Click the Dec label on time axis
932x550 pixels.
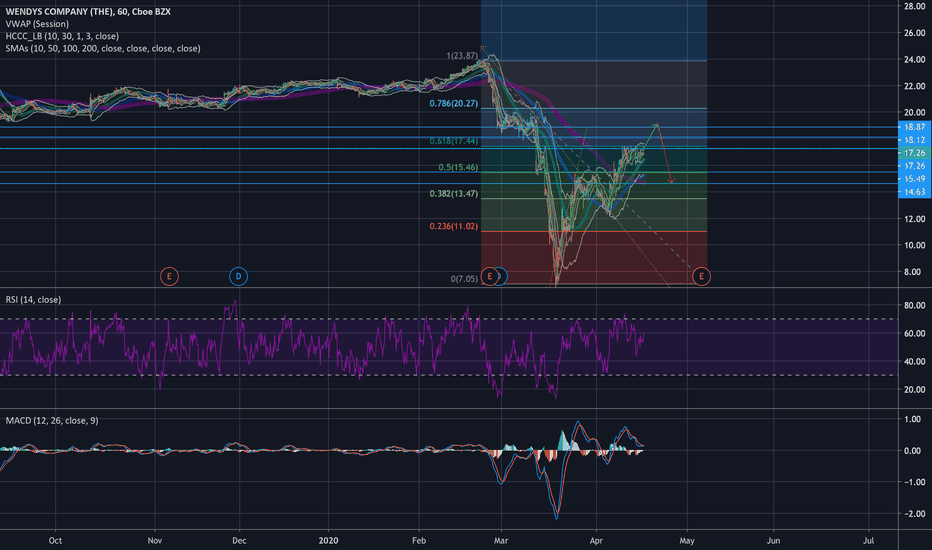(x=240, y=540)
